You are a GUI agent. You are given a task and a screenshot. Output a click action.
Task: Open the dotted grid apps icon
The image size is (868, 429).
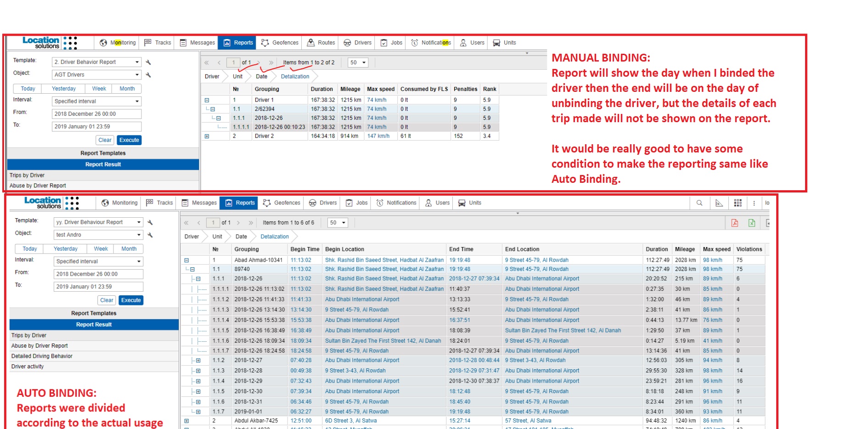[738, 203]
